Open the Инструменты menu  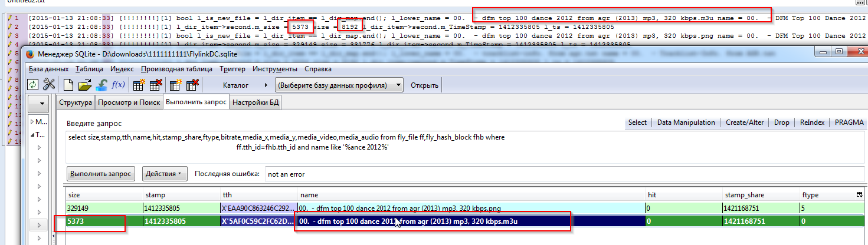point(274,69)
